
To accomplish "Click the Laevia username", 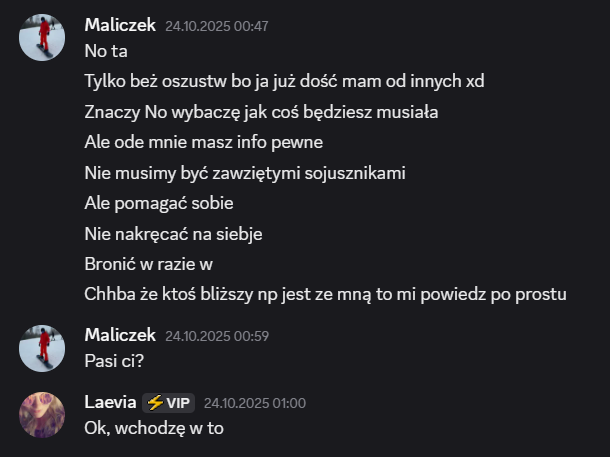I will pos(110,402).
